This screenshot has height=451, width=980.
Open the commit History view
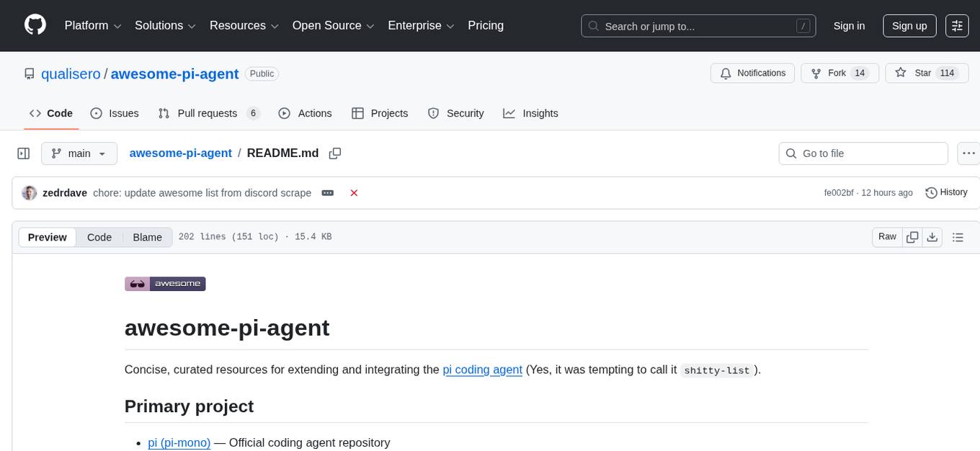[946, 192]
